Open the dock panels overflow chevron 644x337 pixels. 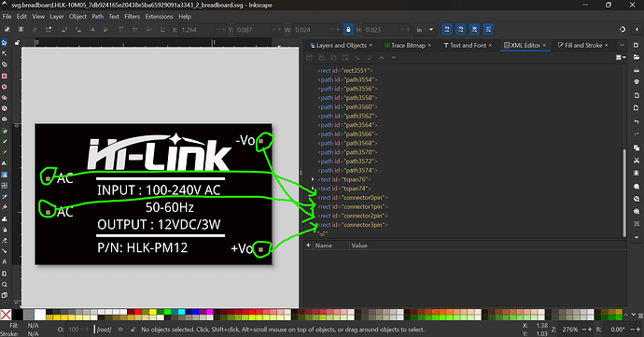click(x=622, y=45)
